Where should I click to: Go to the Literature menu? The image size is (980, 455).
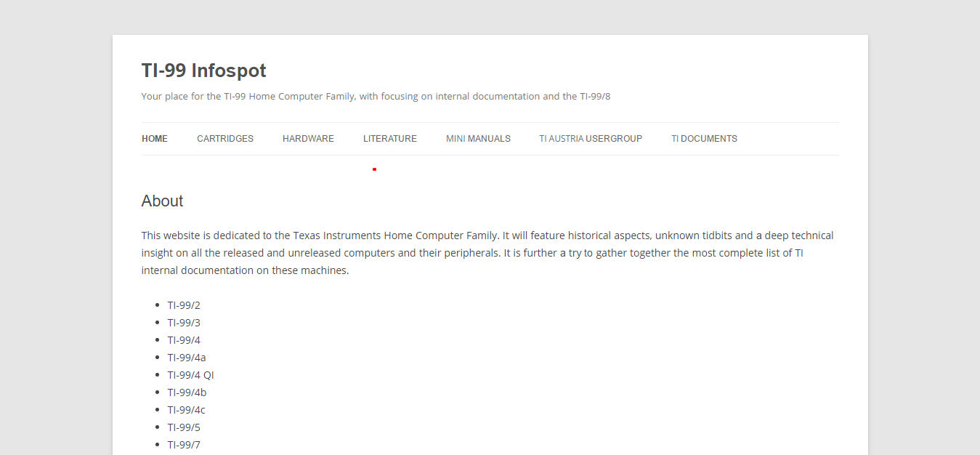(390, 139)
